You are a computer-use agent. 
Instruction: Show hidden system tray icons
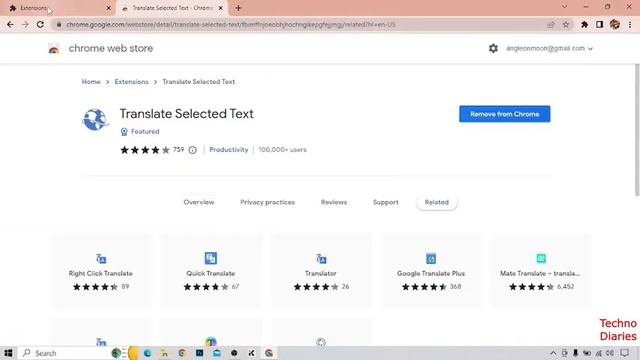[x=553, y=353]
